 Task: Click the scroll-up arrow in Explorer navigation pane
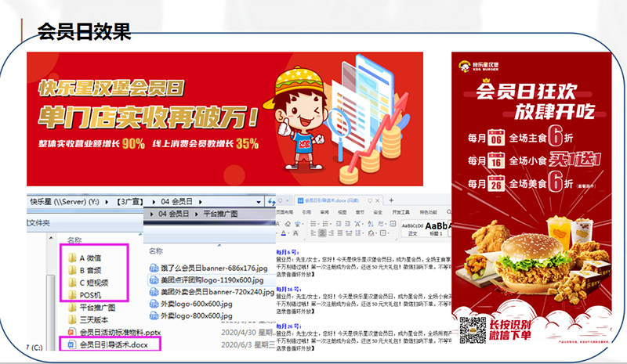tap(51, 238)
